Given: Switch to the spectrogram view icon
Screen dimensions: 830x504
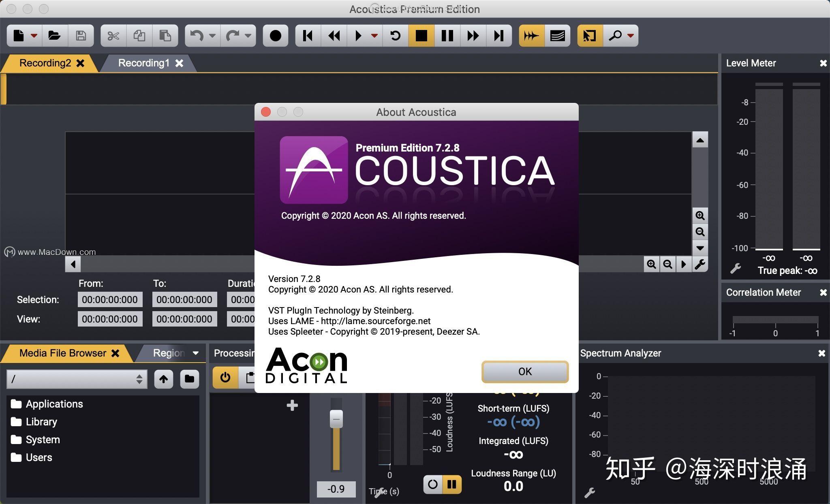Looking at the screenshot, I should point(557,36).
